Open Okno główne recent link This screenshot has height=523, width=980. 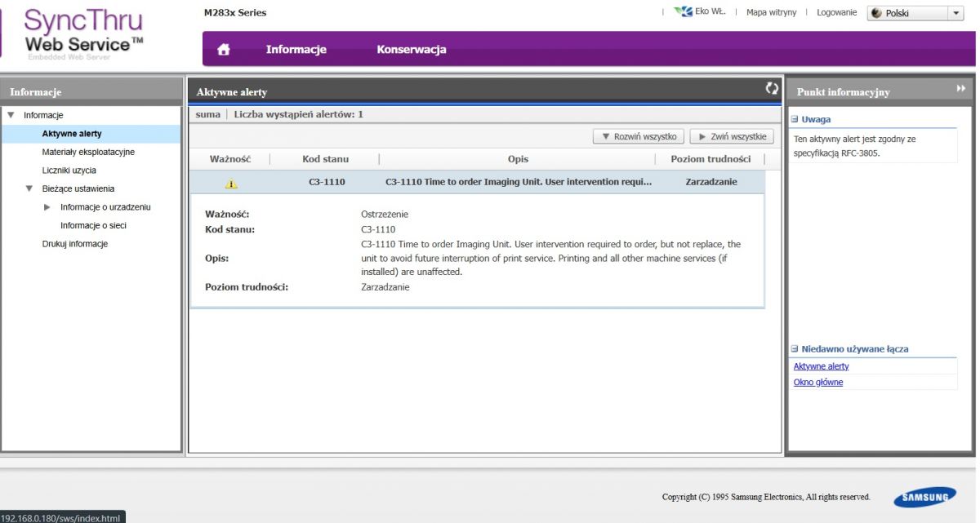pyautogui.click(x=818, y=382)
